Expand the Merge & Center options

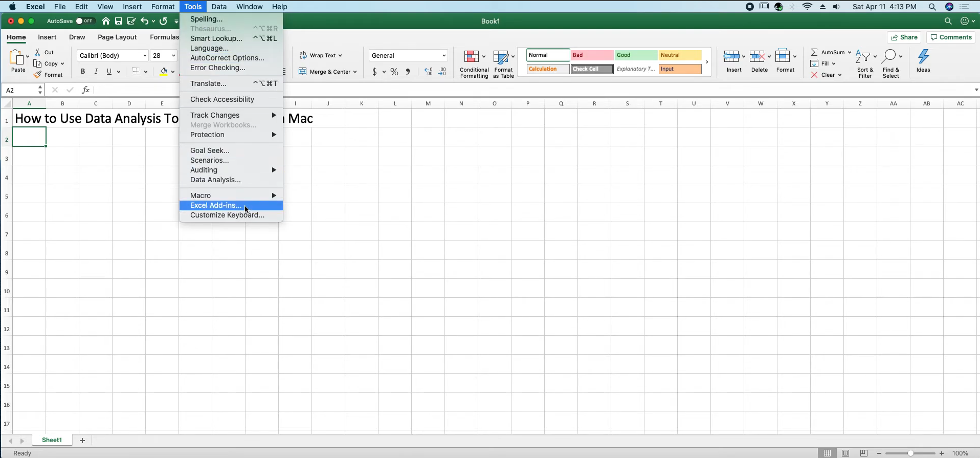click(x=355, y=72)
